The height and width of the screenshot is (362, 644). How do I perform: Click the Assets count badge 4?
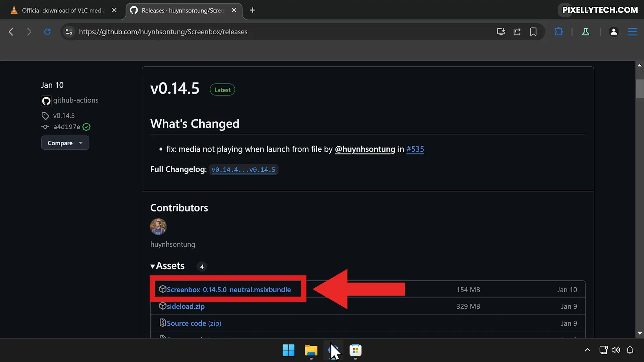(x=202, y=266)
